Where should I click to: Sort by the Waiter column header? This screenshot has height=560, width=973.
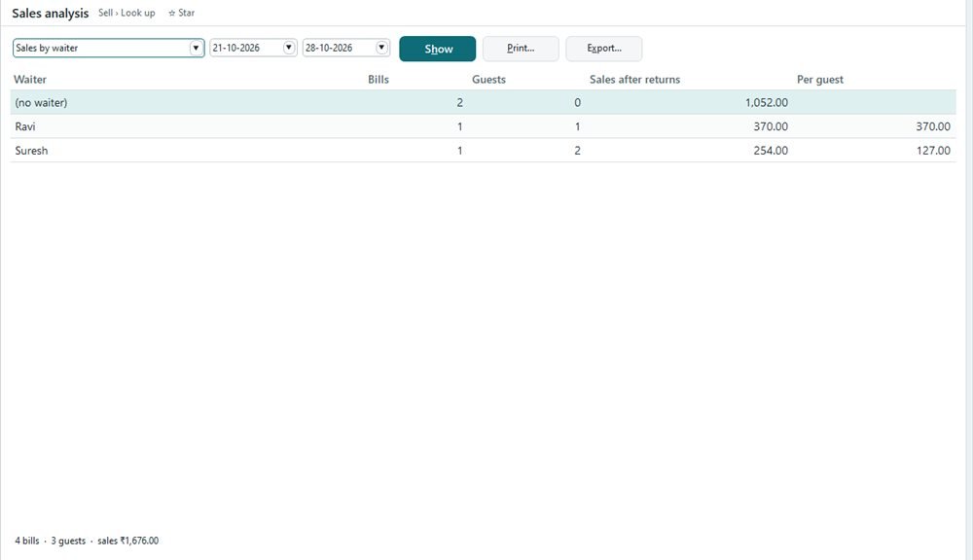pos(30,80)
